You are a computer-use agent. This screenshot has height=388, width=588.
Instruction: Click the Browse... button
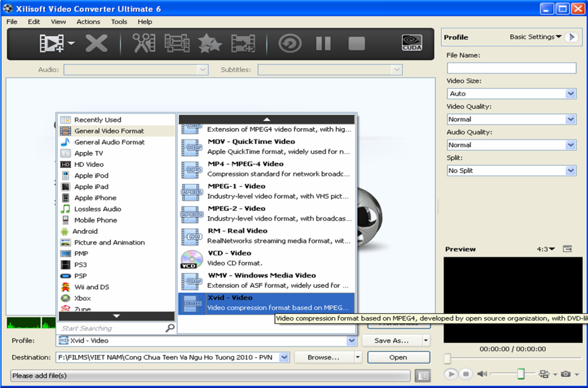click(x=323, y=358)
